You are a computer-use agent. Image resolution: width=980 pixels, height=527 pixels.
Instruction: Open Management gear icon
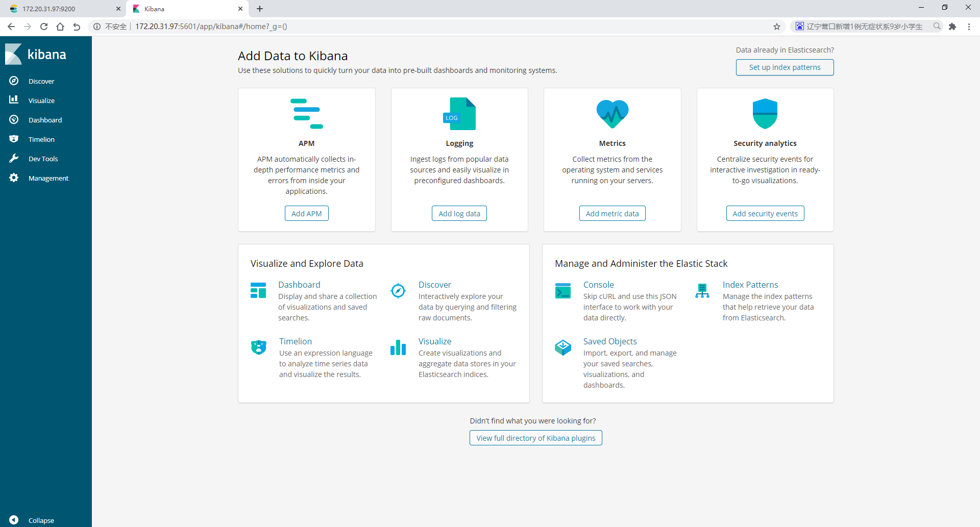14,178
